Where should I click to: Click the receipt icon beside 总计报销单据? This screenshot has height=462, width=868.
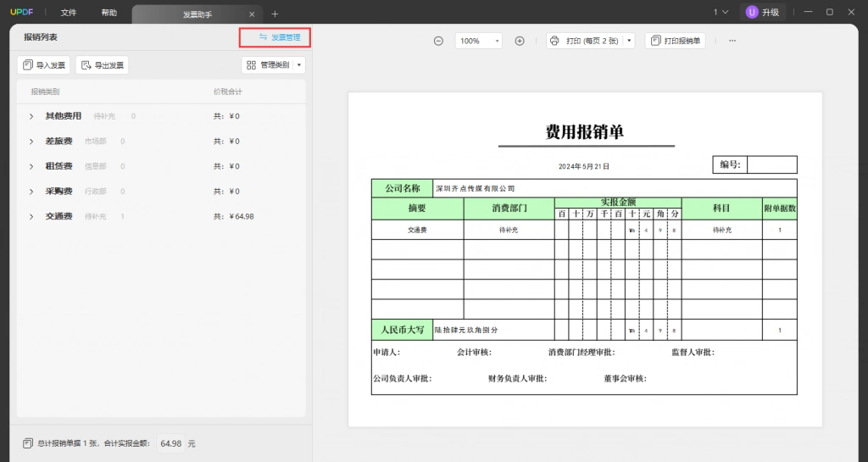[28, 443]
